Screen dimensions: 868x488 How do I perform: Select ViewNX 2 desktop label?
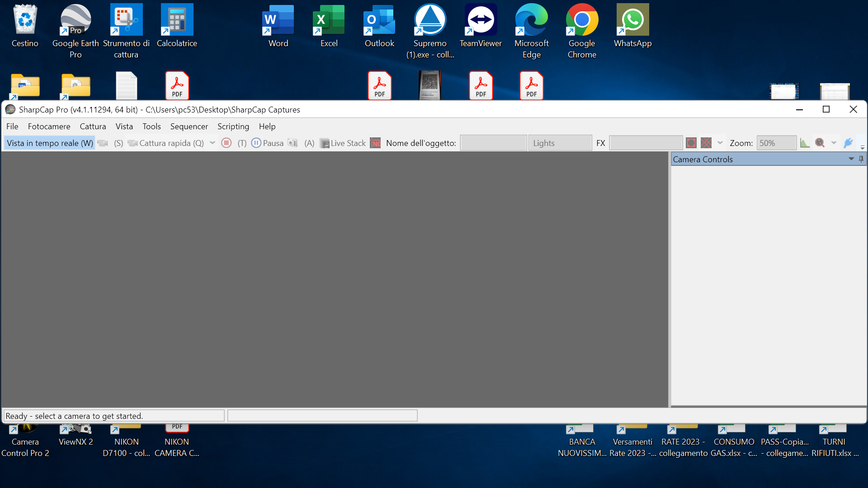76,441
